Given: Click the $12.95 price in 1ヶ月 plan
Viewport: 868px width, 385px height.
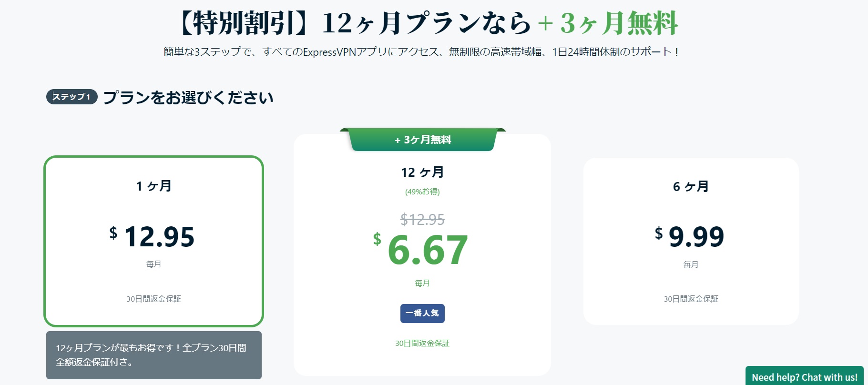Looking at the screenshot, I should point(152,236).
